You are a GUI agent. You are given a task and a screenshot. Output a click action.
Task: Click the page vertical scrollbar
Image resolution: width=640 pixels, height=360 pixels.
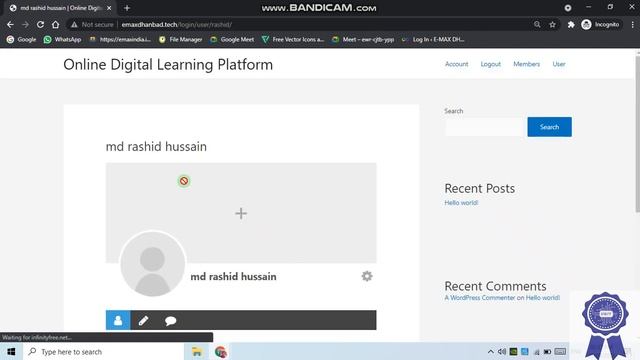pos(637,133)
